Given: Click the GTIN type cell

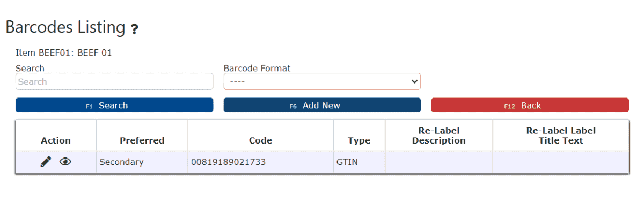Looking at the screenshot, I should pyautogui.click(x=347, y=162).
